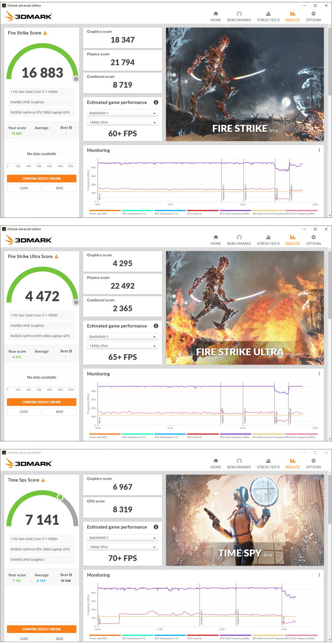
Task: Open HOME in the Fire Strike window
Action: click(216, 17)
